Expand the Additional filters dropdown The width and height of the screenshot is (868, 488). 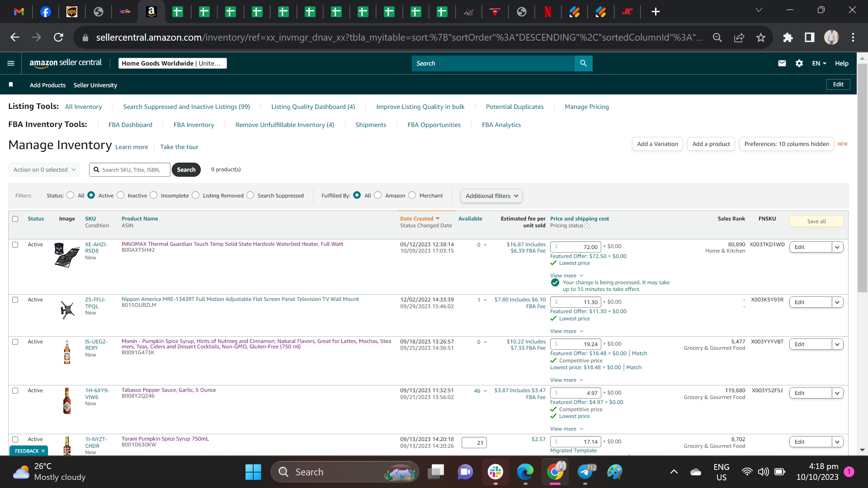491,196
